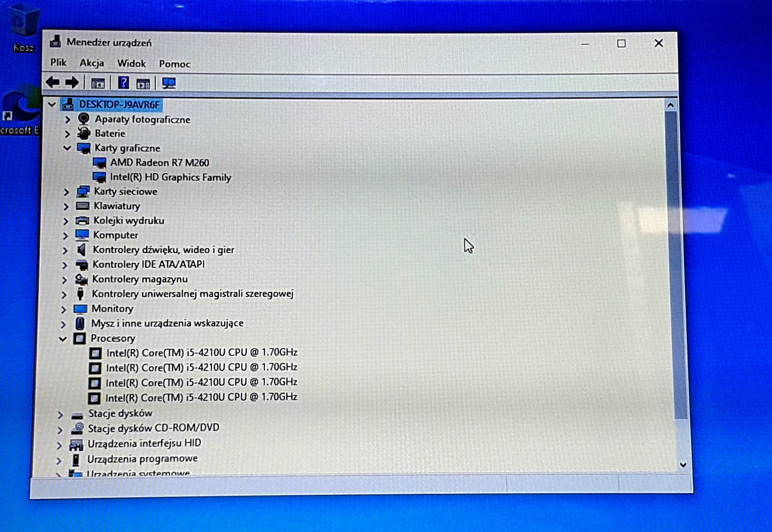
Task: Select the last i5-4210U CPU entry
Action: point(201,397)
